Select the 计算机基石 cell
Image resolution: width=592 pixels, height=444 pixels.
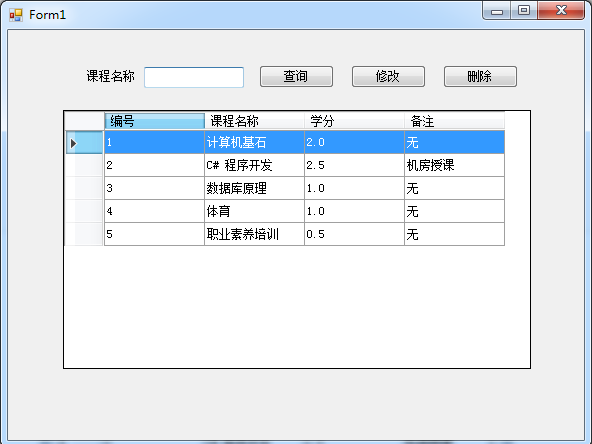[x=254, y=142]
